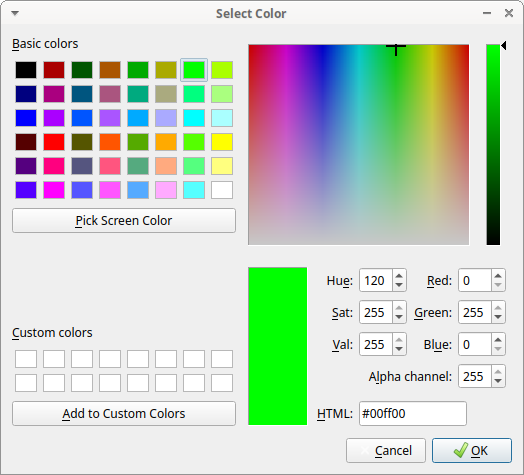The width and height of the screenshot is (524, 475).
Task: Increase Red with up arrow
Action: click(498, 276)
